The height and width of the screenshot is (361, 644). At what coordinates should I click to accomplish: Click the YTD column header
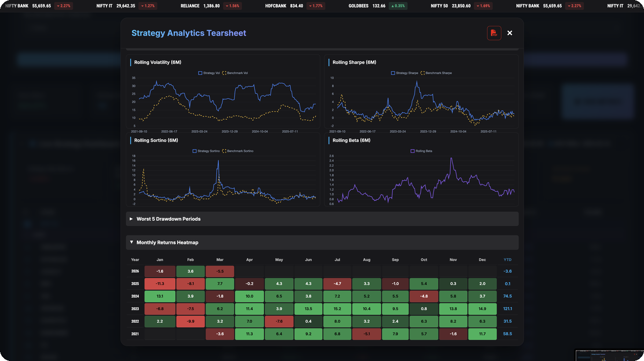pos(507,259)
